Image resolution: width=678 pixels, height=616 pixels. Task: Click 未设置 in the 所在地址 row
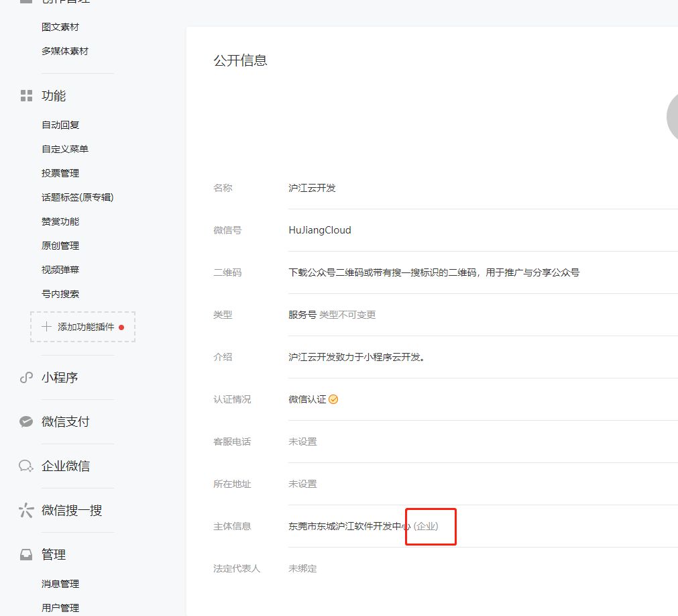click(302, 484)
